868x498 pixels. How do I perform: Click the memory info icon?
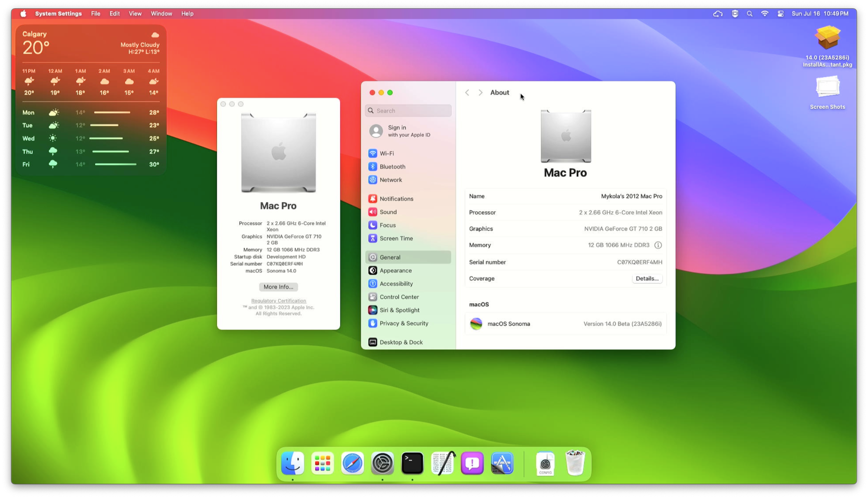[x=658, y=246]
